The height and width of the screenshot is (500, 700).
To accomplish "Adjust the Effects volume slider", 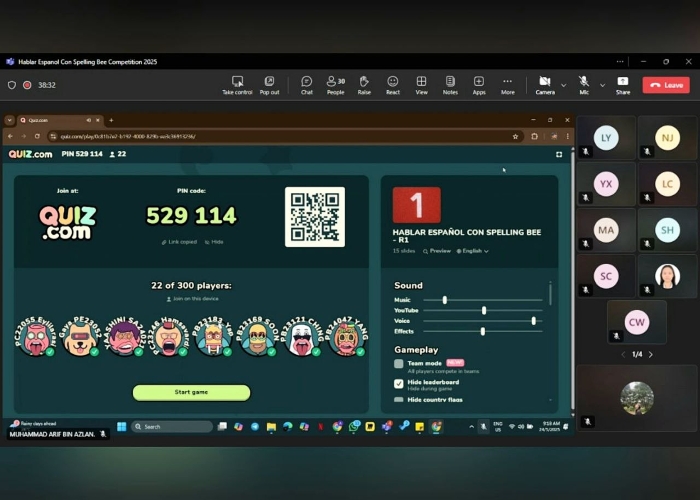I will click(x=483, y=331).
